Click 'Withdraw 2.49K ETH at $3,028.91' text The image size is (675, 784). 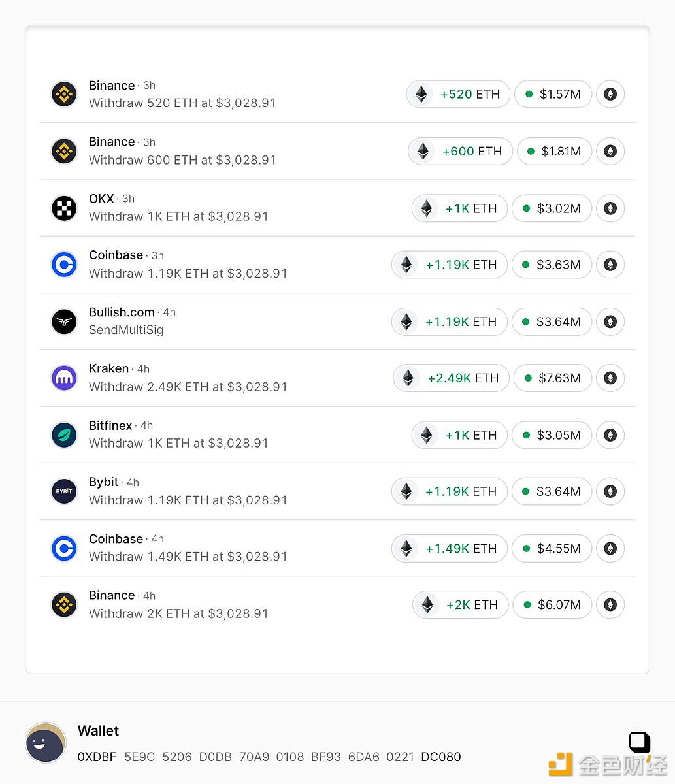click(x=188, y=387)
